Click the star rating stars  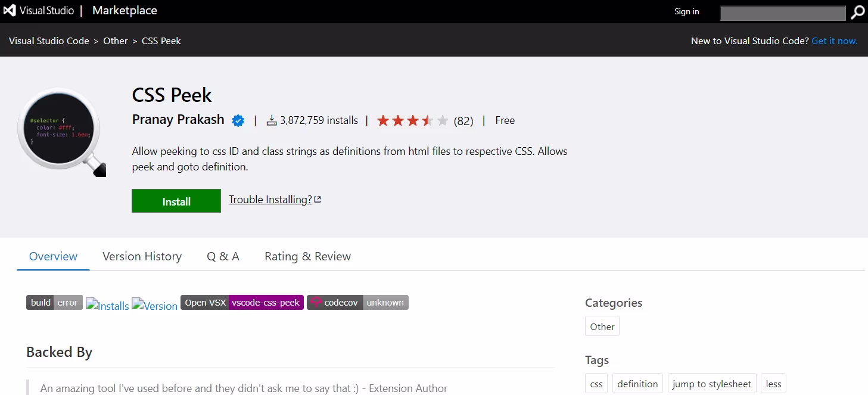pos(412,121)
